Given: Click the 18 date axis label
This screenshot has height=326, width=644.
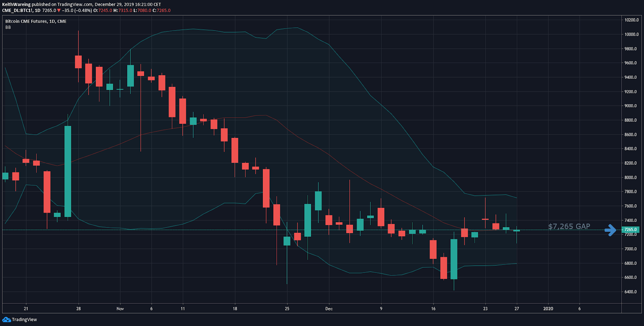Looking at the screenshot, I should pos(235,309).
